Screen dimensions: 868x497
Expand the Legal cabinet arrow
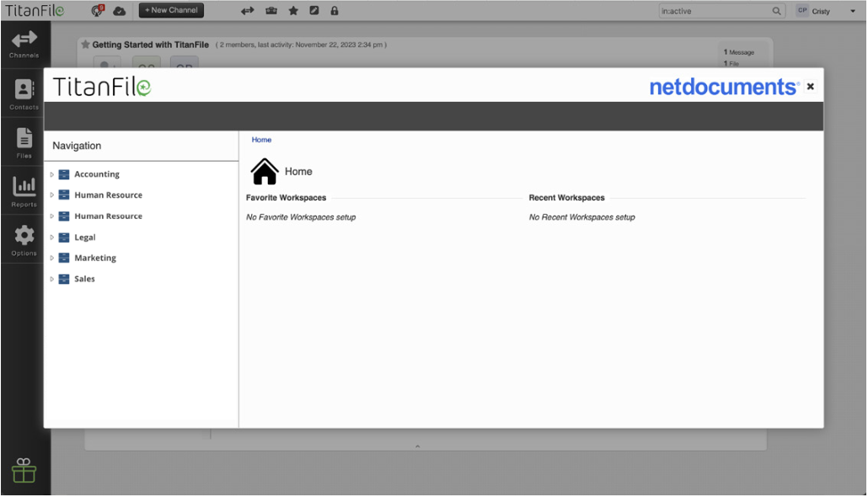coord(52,238)
